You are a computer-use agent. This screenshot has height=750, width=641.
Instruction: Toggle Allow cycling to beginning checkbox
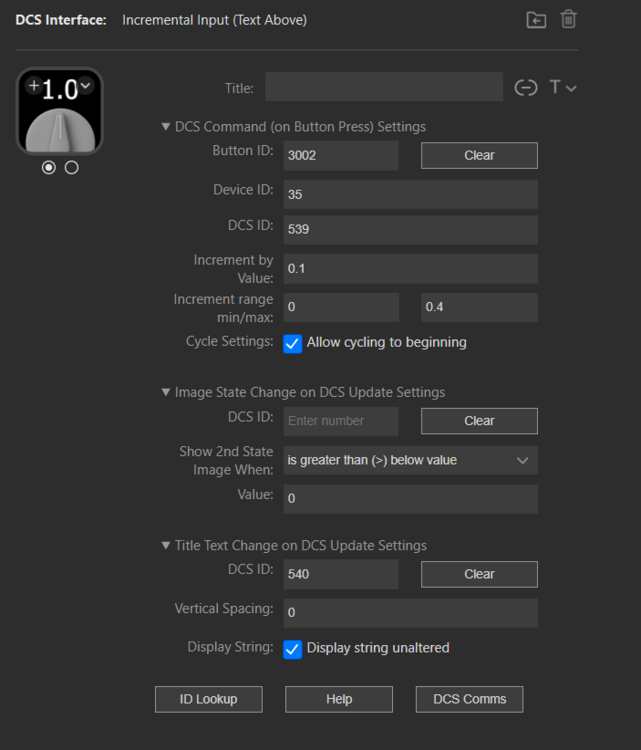[x=292, y=343]
